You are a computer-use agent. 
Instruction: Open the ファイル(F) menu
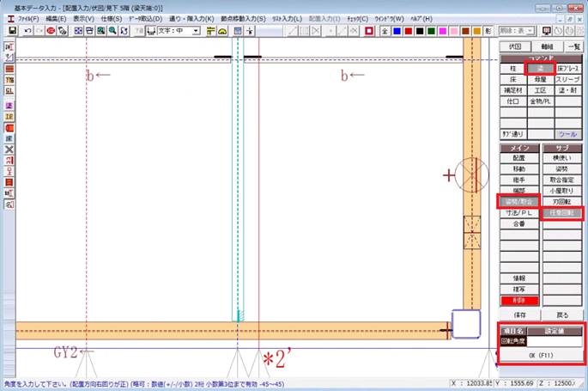click(x=28, y=18)
